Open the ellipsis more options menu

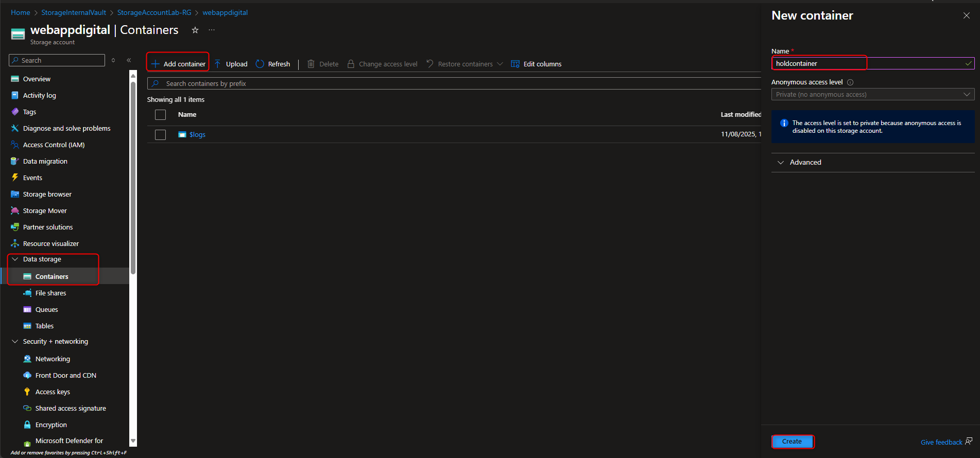(212, 30)
